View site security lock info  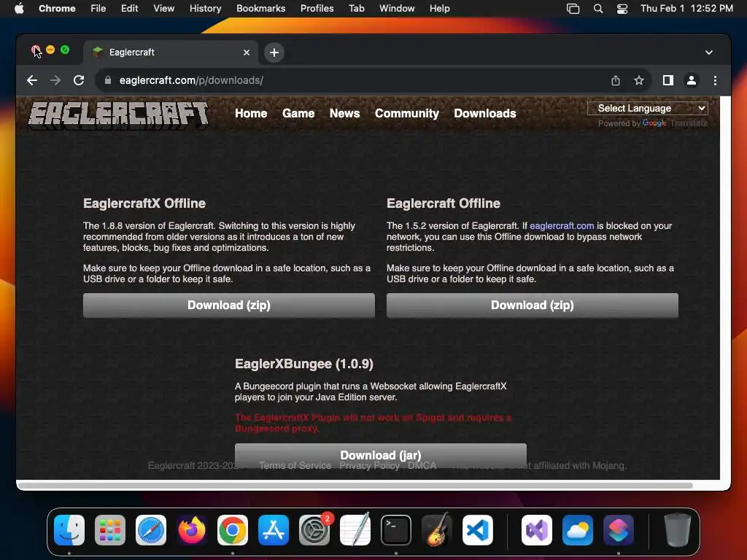pos(108,80)
